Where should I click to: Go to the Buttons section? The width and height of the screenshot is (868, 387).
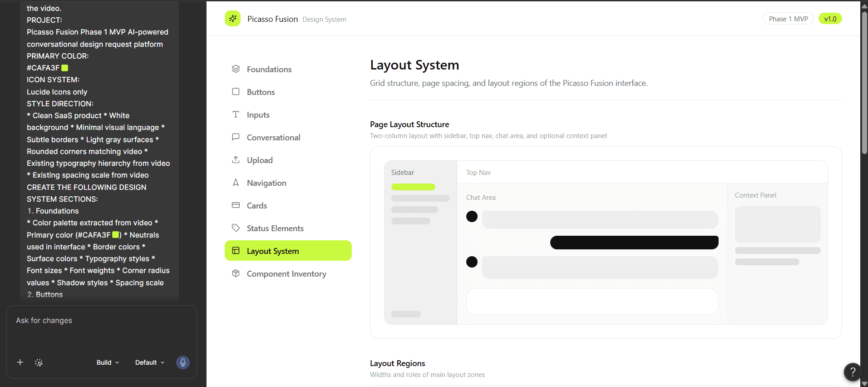tap(288, 92)
